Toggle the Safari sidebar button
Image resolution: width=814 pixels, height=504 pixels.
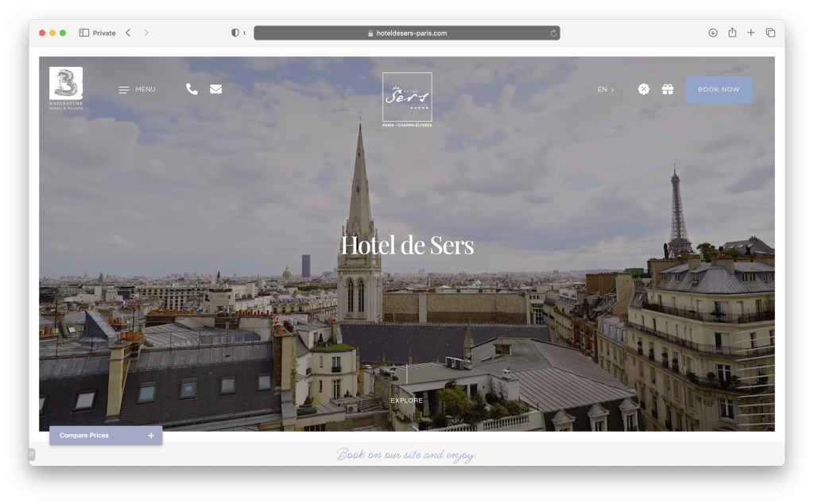click(84, 33)
